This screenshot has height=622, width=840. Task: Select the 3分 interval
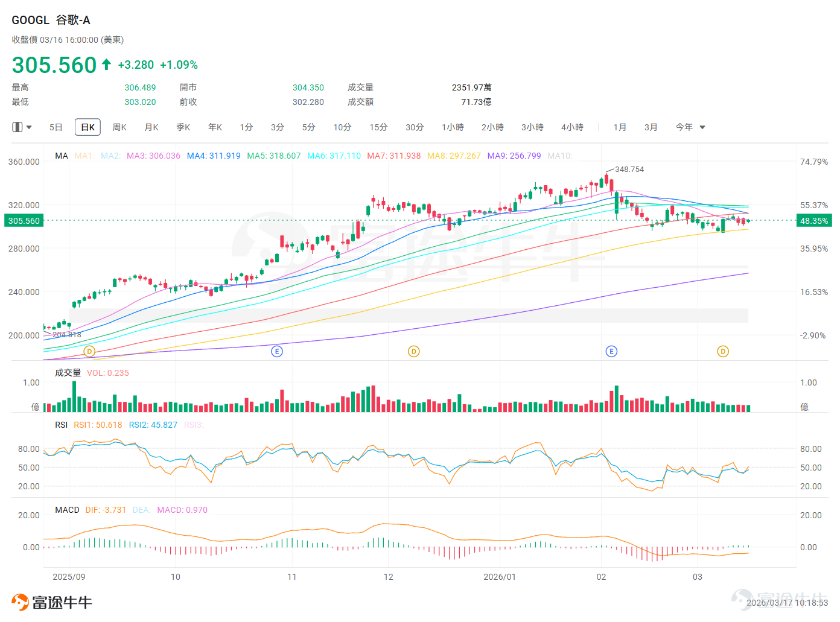pyautogui.click(x=278, y=127)
